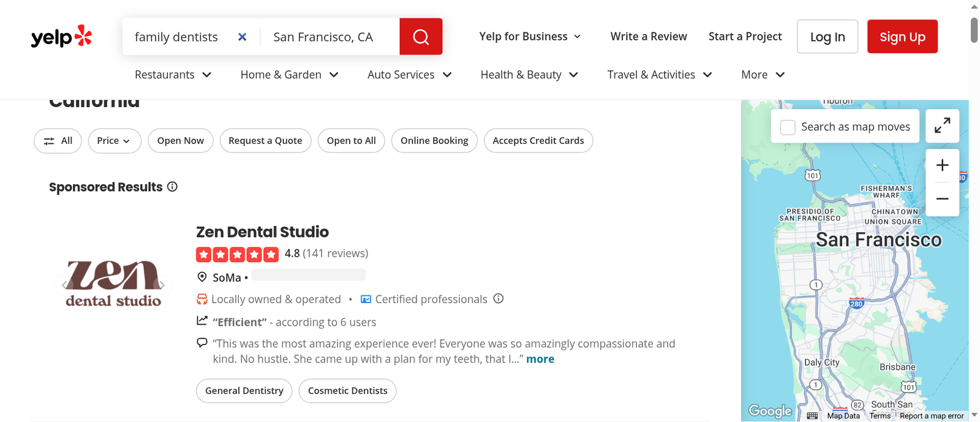Click the review speech bubble icon
This screenshot has width=980, height=422.
(x=202, y=342)
